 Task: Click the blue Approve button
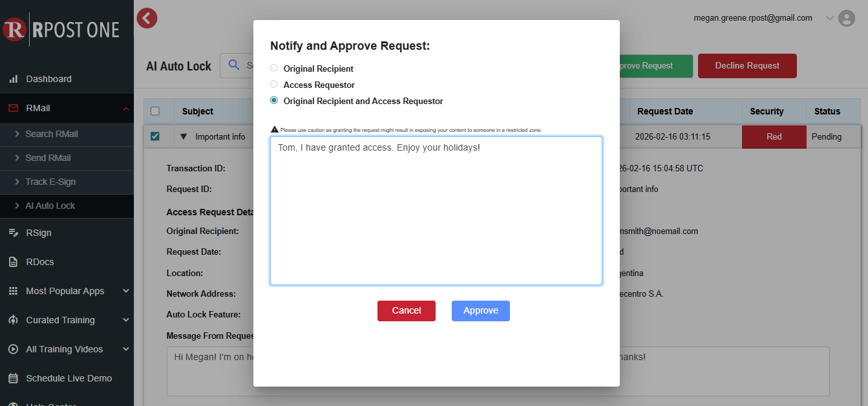coord(480,311)
